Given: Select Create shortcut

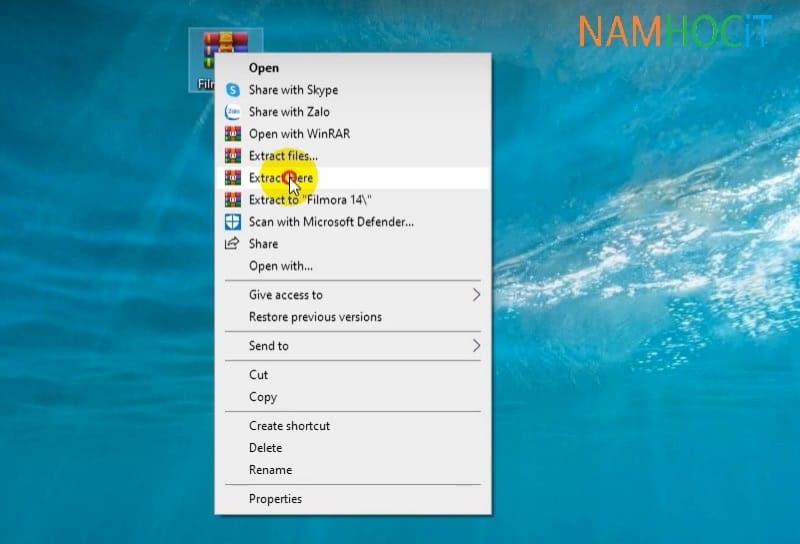Looking at the screenshot, I should [353, 426].
